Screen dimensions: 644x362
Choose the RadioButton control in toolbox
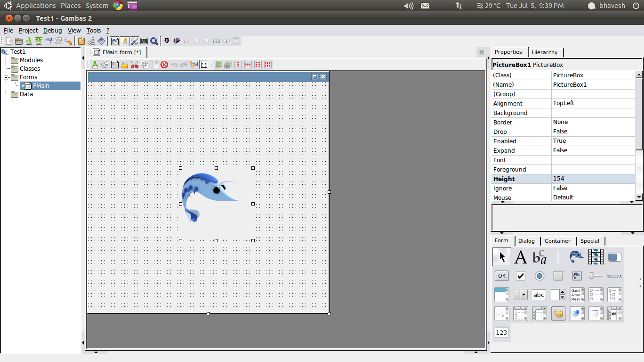coord(539,276)
